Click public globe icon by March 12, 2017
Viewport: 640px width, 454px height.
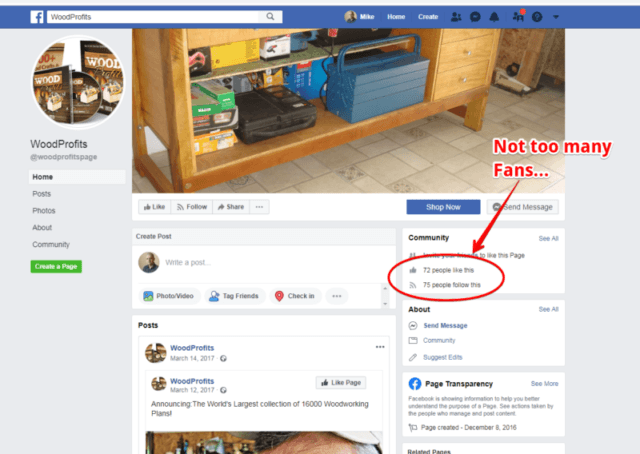coord(223,390)
